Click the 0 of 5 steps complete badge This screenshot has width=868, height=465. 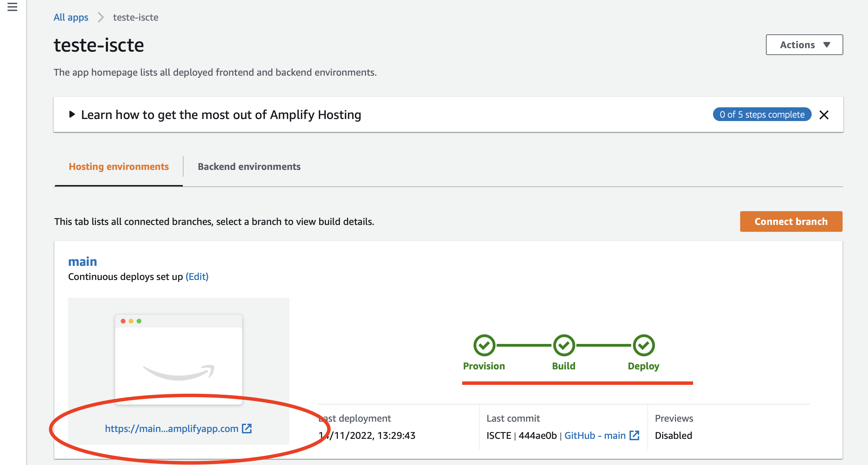pos(762,115)
